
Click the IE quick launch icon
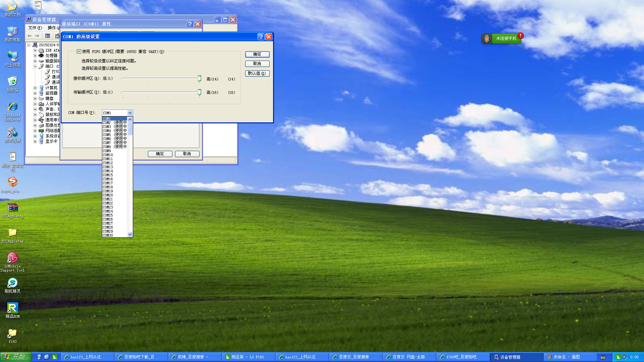[47, 357]
